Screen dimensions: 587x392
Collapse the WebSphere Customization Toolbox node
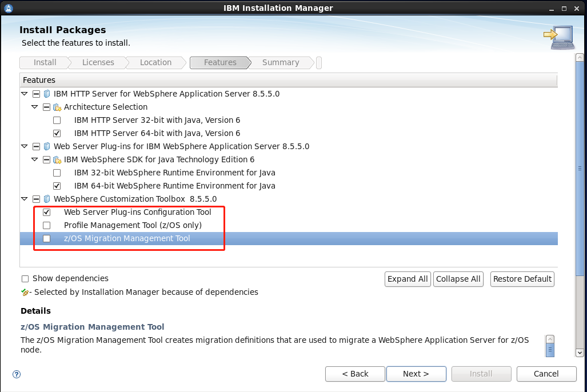tap(25, 198)
